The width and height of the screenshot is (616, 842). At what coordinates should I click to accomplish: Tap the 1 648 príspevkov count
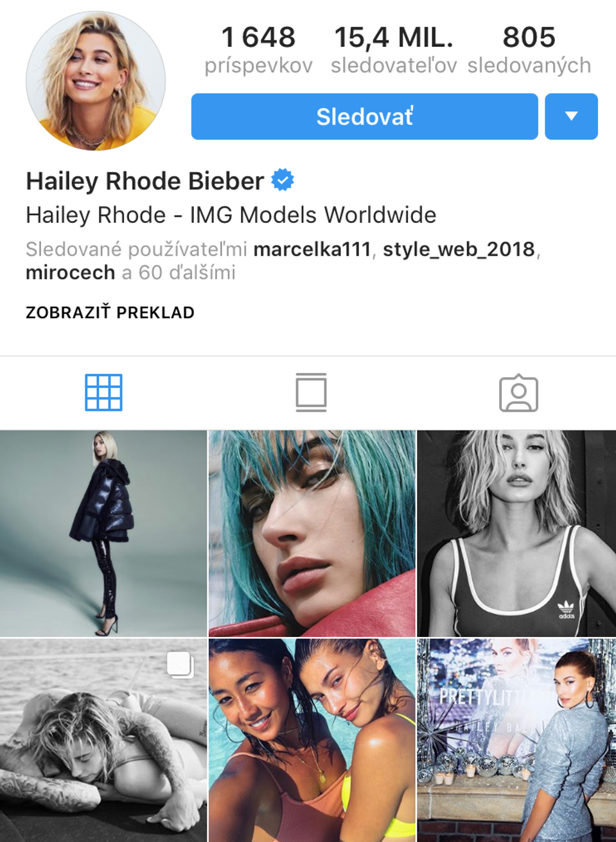(258, 49)
